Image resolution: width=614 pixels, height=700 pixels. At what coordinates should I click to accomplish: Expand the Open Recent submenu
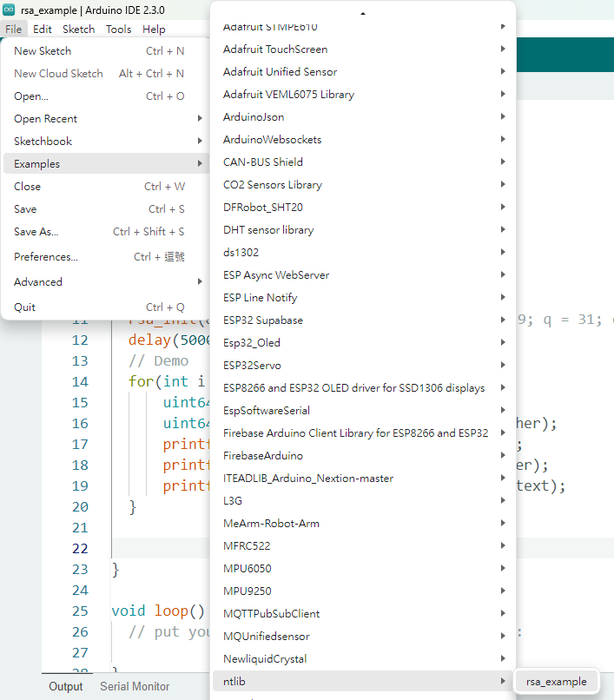pos(105,119)
